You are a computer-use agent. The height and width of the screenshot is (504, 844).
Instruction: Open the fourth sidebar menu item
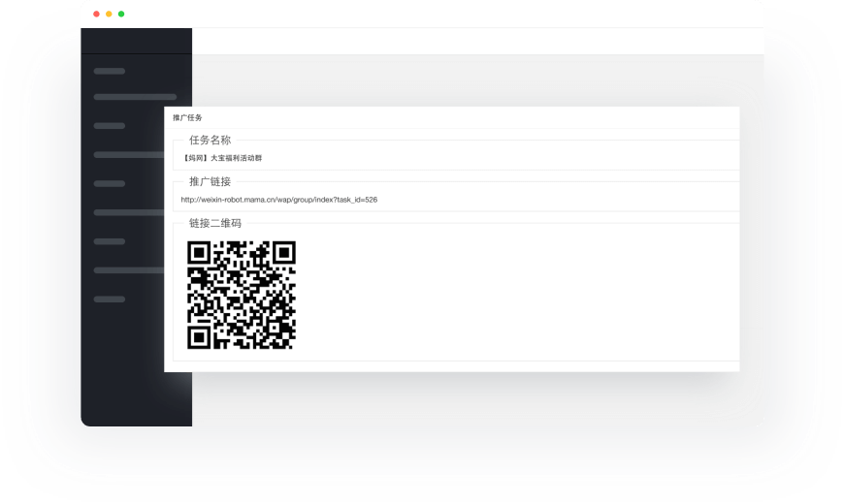tap(129, 155)
